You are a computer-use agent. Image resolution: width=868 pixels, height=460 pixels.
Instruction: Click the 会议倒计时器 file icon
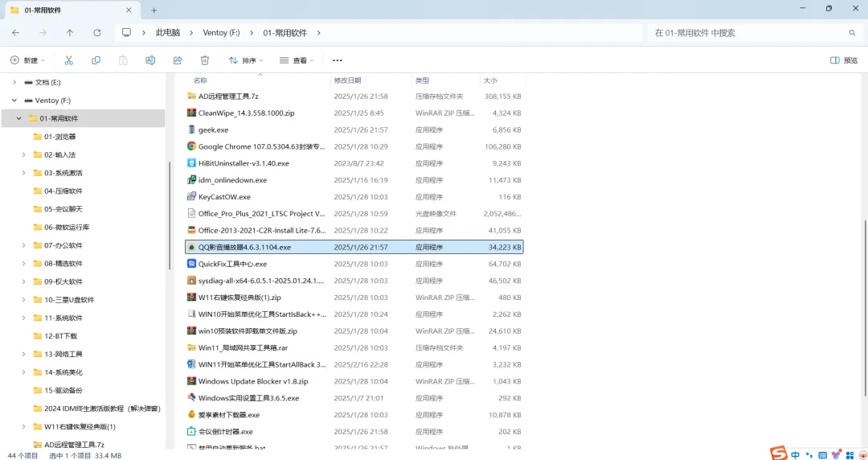click(191, 431)
